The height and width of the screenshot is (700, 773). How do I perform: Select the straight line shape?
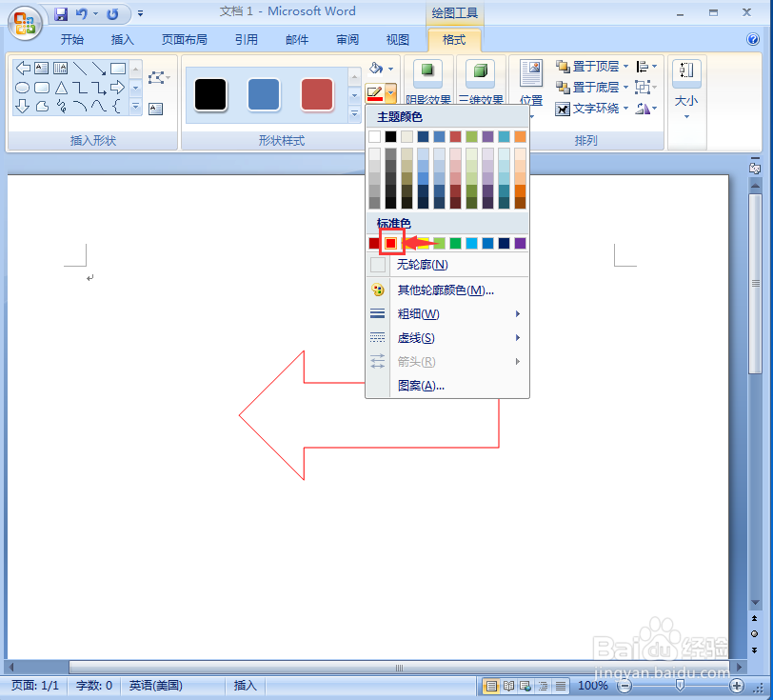click(x=79, y=68)
